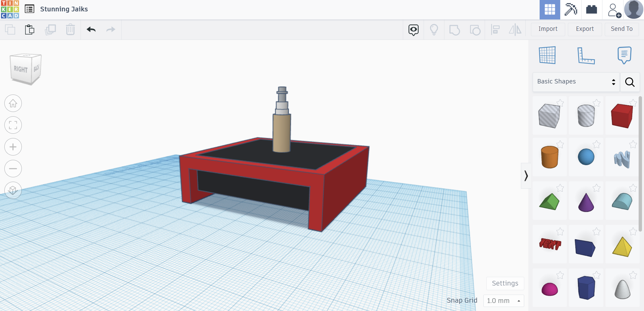Click the Group shapes icon

point(455,29)
